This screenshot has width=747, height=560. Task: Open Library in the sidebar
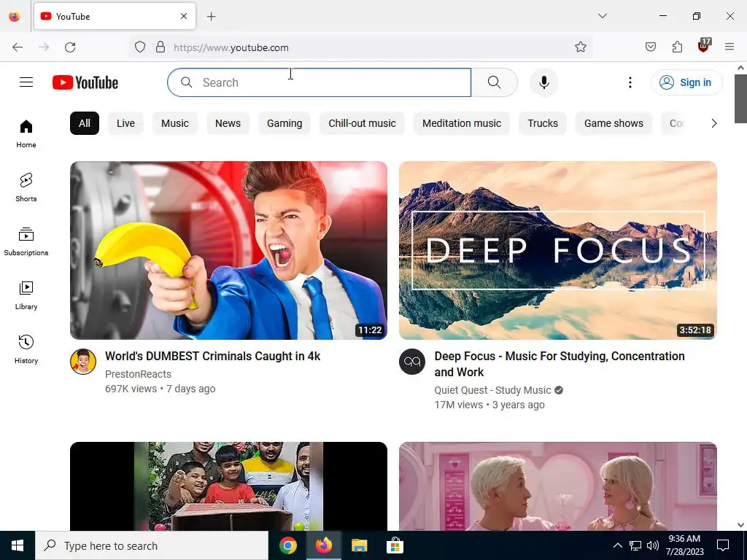[x=26, y=296]
